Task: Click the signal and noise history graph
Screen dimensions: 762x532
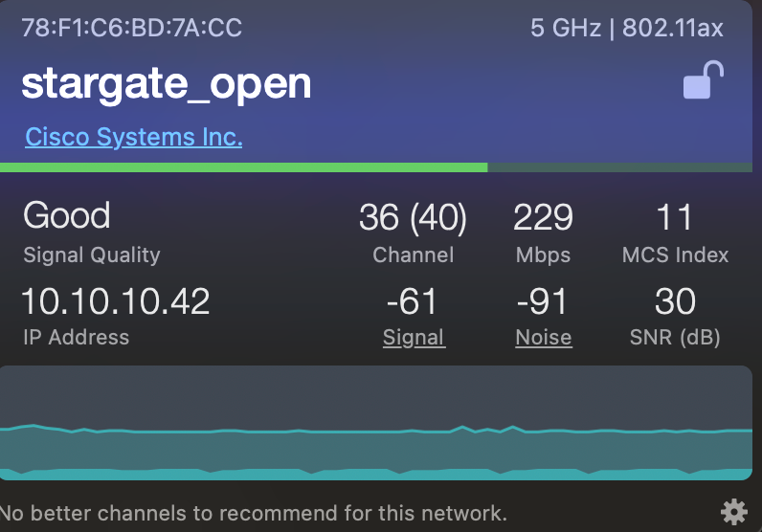Action: click(376, 423)
